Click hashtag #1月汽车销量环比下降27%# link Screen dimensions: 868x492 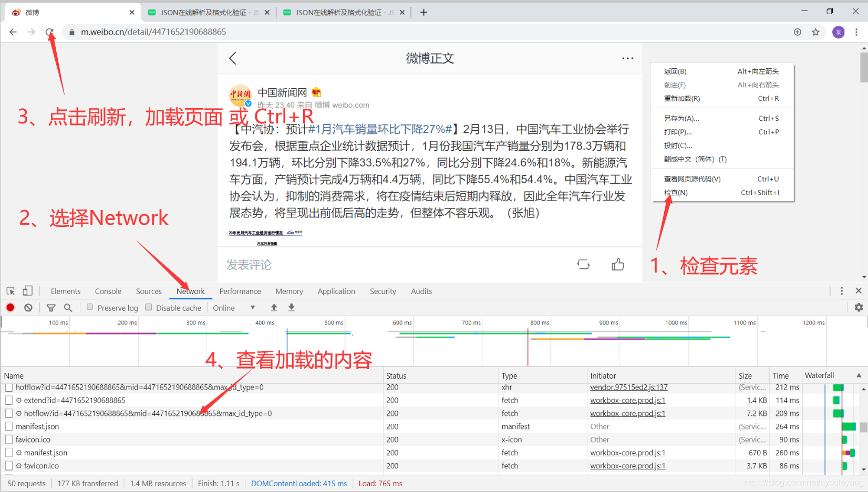pyautogui.click(x=380, y=129)
